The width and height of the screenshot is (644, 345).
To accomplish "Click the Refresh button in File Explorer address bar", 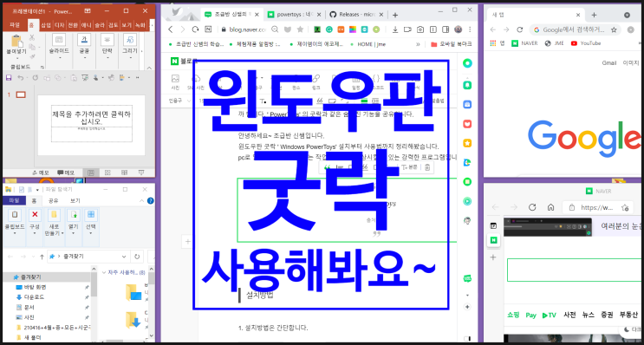I will (137, 257).
